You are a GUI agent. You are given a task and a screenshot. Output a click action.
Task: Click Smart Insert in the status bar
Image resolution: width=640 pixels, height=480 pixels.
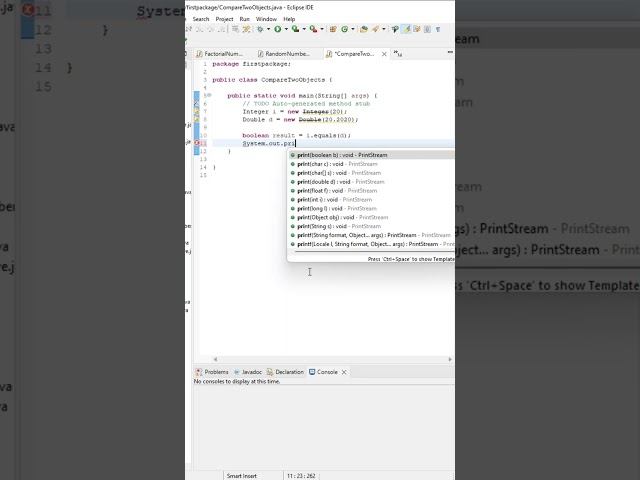[x=242, y=476]
